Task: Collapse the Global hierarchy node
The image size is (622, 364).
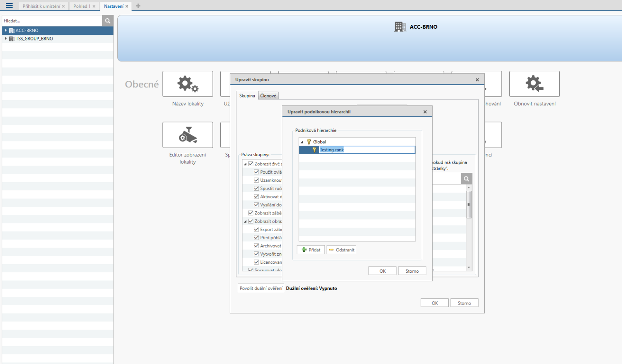Action: (x=302, y=142)
